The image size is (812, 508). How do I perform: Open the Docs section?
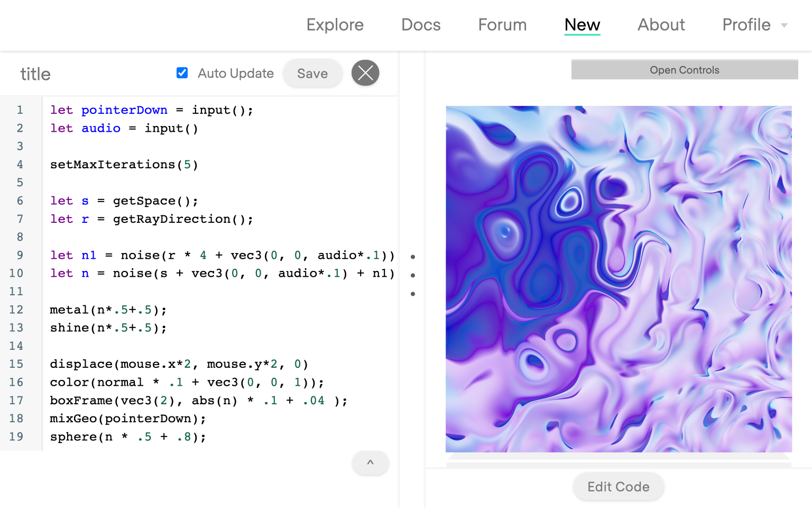[421, 25]
